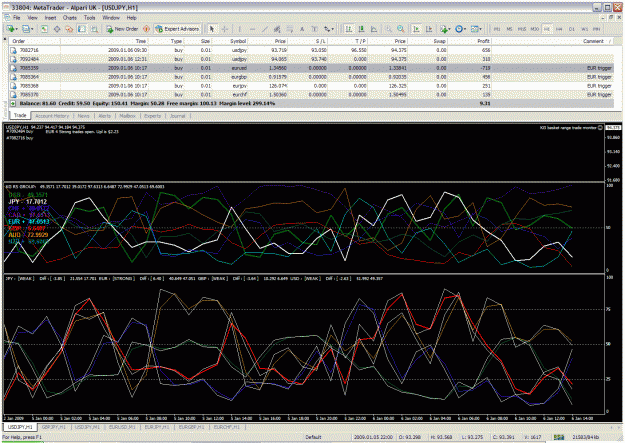Pick the Vertical Line drawing tool
This screenshot has height=443, width=625.
tap(240, 29)
